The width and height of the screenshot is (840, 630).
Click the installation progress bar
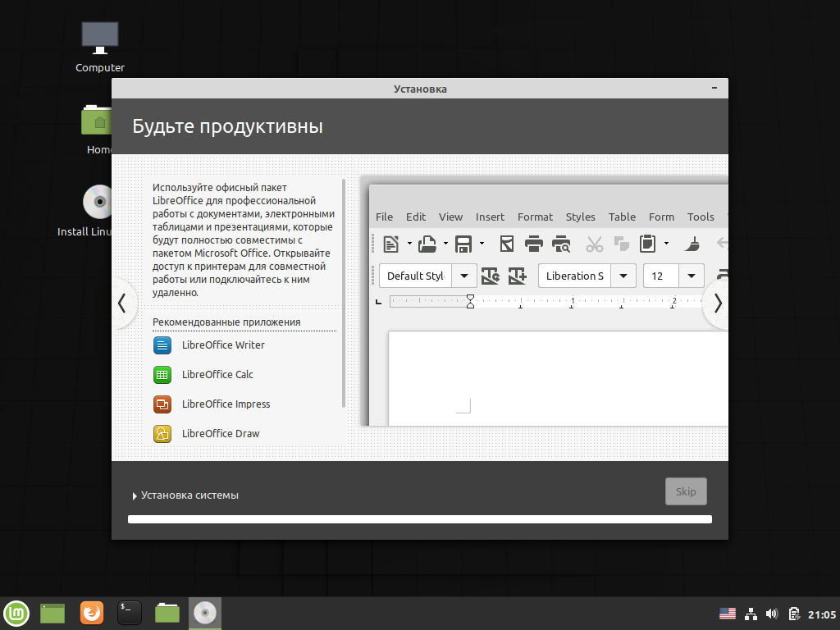[x=420, y=519]
